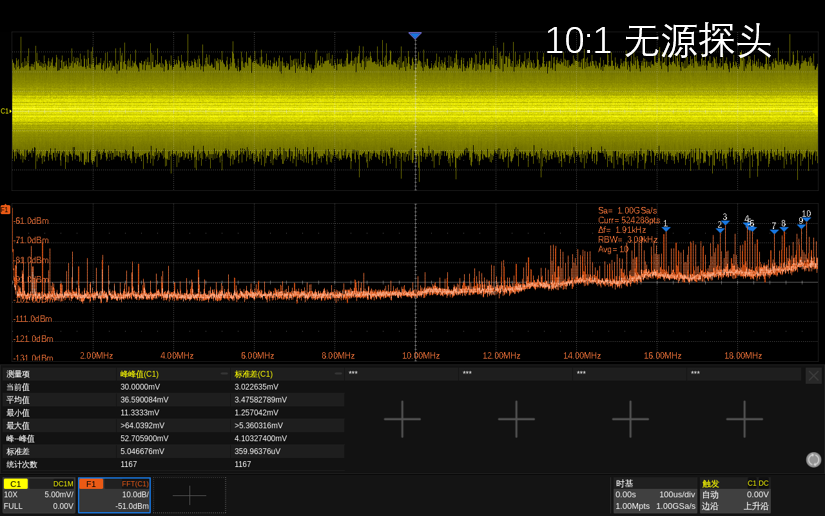Add measurement in last empty plus slot
Image resolution: width=825 pixels, height=516 pixels.
tap(744, 419)
